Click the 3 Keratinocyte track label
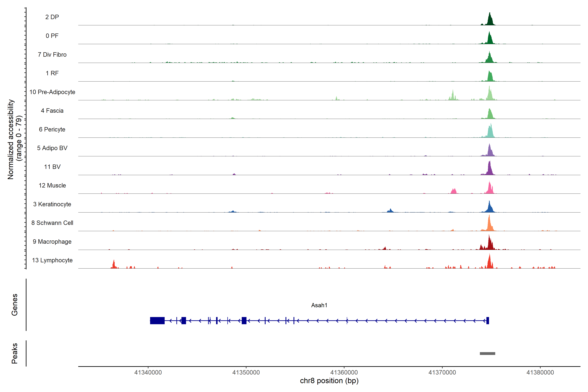Screen dimensions: 588x392 pyautogui.click(x=52, y=204)
